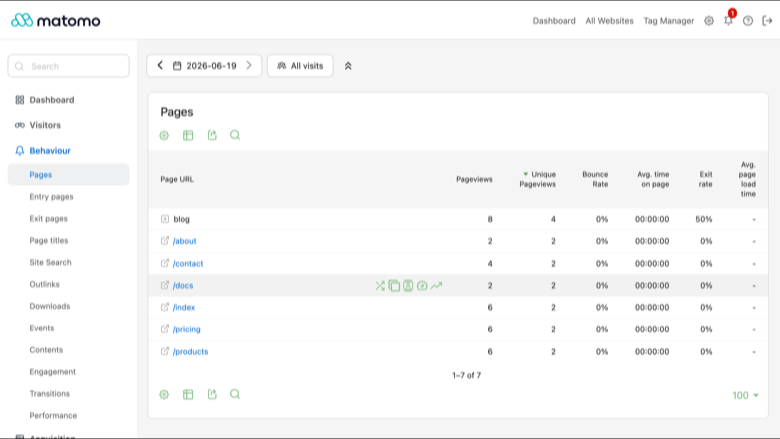The width and height of the screenshot is (780, 439).
Task: Open the /contact page link
Action: pos(188,263)
